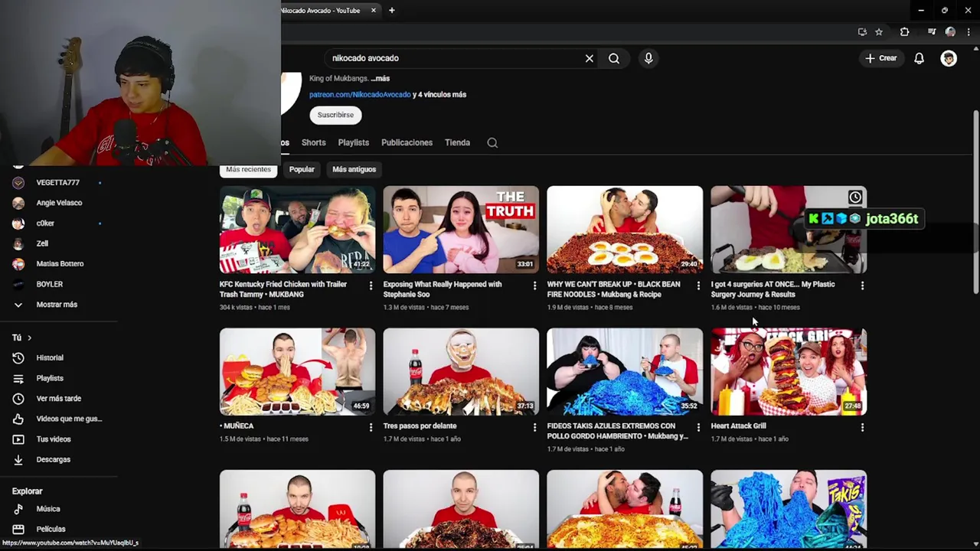Close the Nikocado Avocado YouTube tab
This screenshot has height=551, width=980.
(374, 10)
